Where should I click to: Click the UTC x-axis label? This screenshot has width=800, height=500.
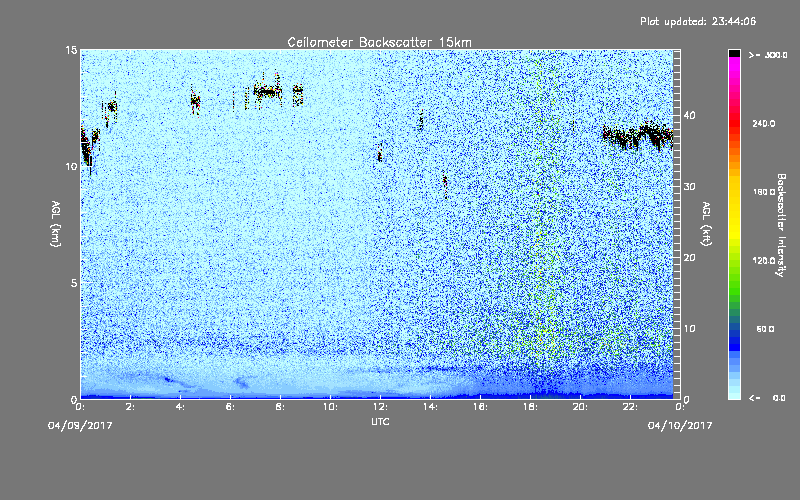(x=380, y=421)
